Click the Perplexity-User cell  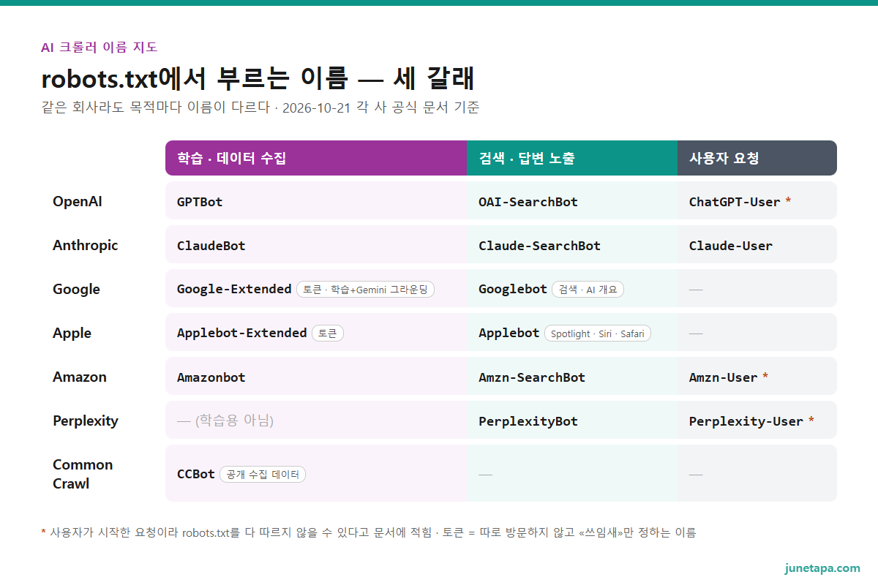[757, 420]
